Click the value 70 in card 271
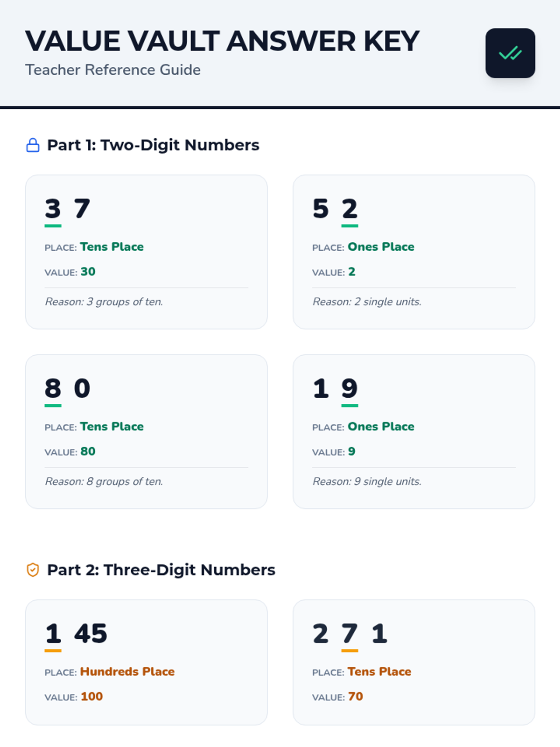 355,697
